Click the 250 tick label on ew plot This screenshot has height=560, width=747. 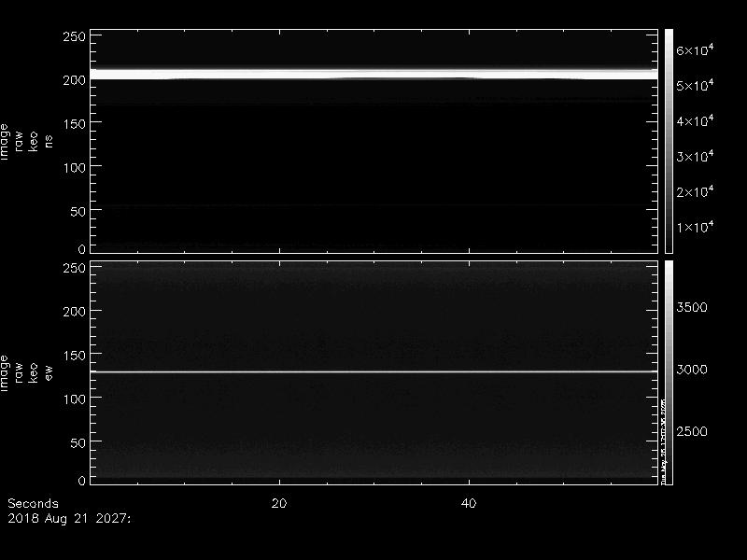[74, 268]
